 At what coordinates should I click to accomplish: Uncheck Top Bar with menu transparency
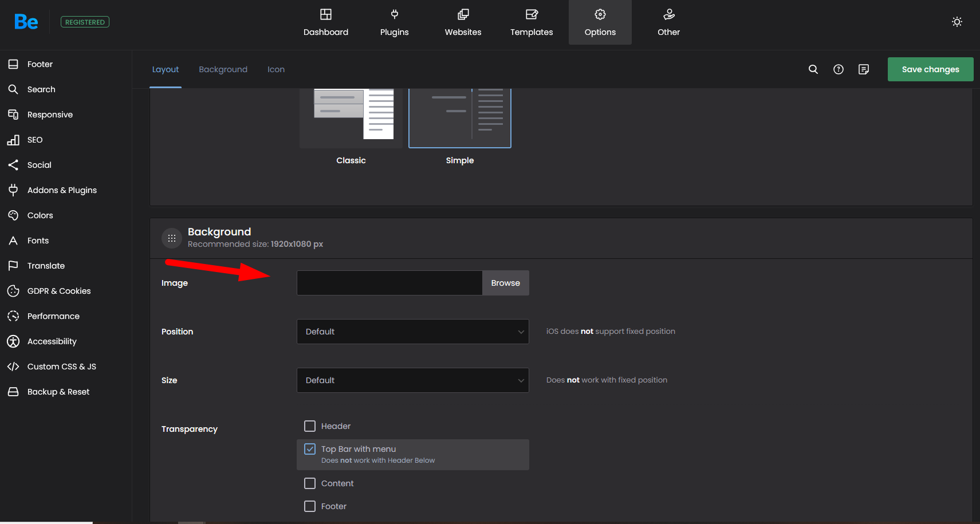coord(310,449)
